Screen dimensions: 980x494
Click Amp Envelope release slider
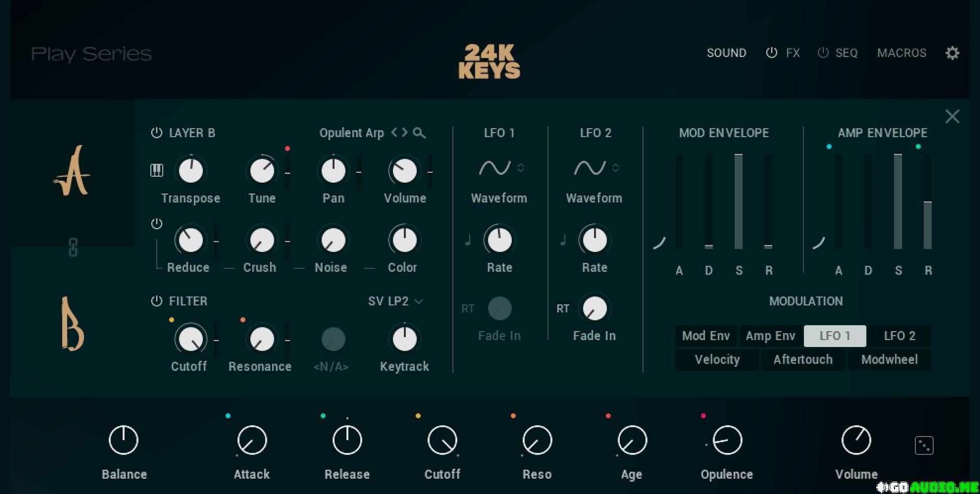coord(928,201)
